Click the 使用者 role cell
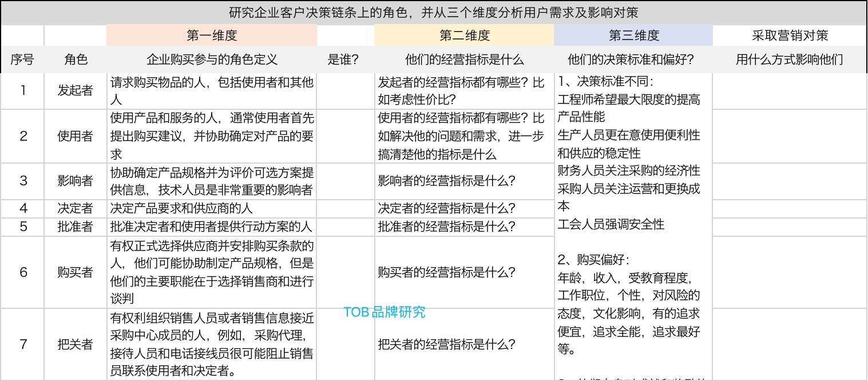 click(x=76, y=136)
